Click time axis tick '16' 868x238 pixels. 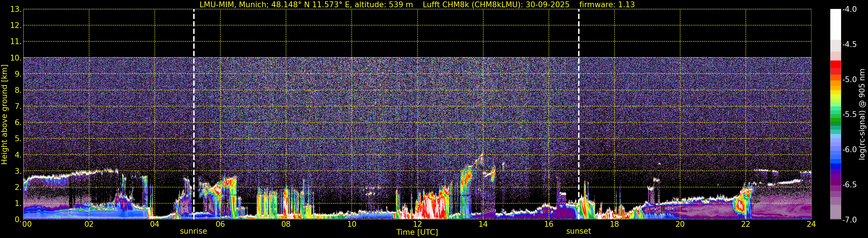point(548,224)
